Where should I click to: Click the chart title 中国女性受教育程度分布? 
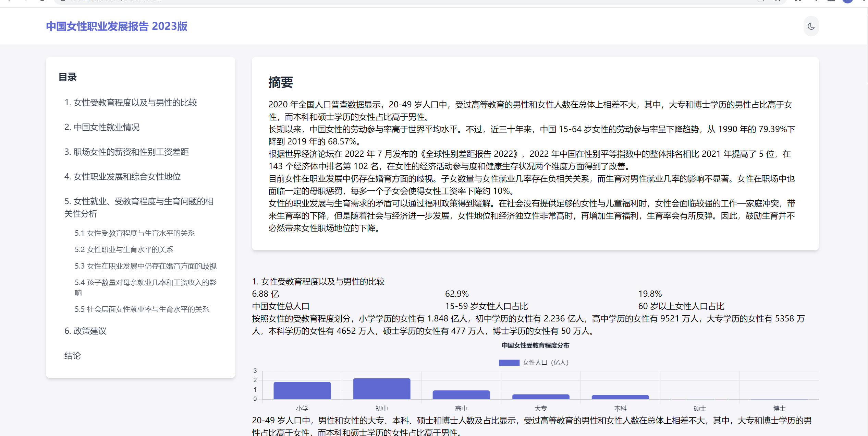(535, 345)
